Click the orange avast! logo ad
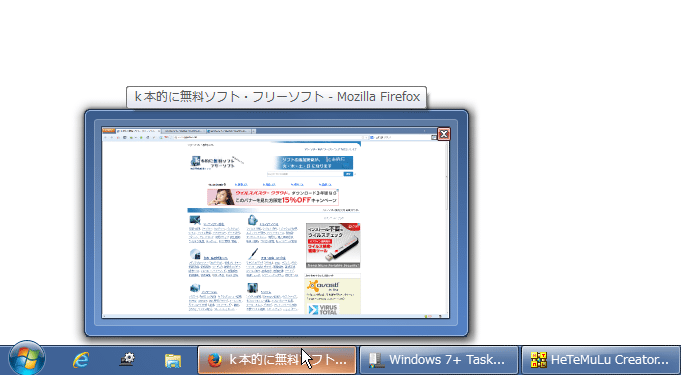Screen dimensions: 681x375 (323, 286)
